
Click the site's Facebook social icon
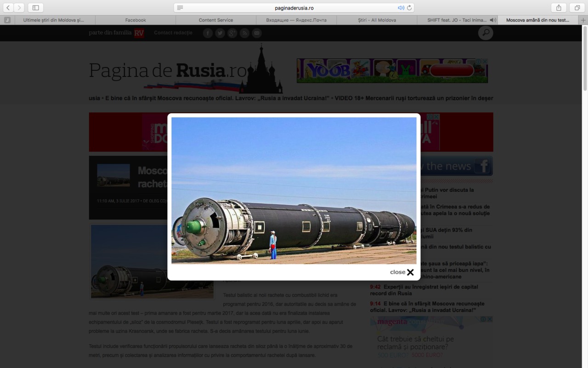coord(208,33)
